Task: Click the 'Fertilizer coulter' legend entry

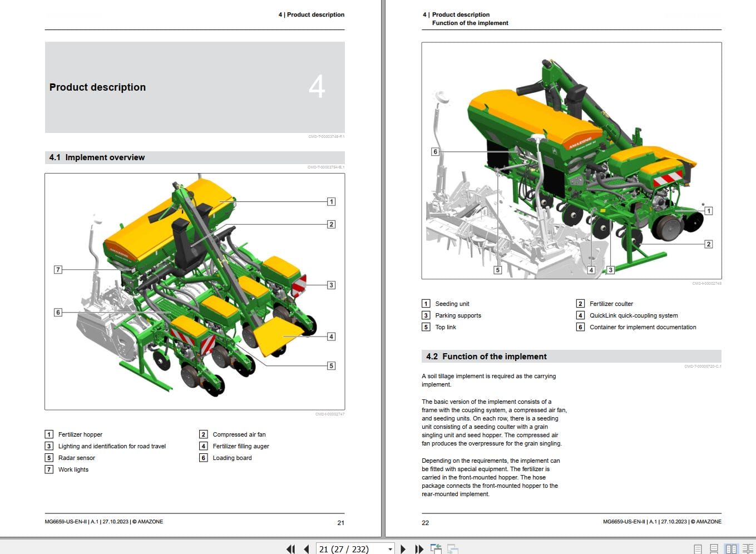Action: click(x=611, y=304)
